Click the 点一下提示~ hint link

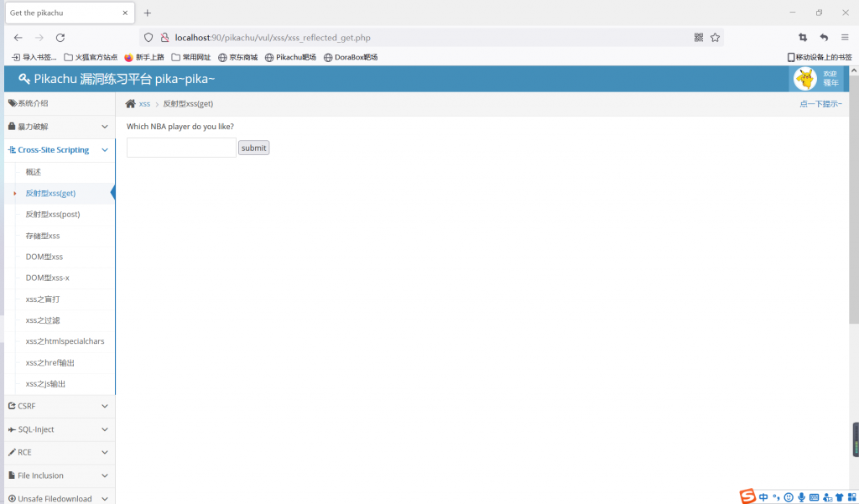[820, 104]
